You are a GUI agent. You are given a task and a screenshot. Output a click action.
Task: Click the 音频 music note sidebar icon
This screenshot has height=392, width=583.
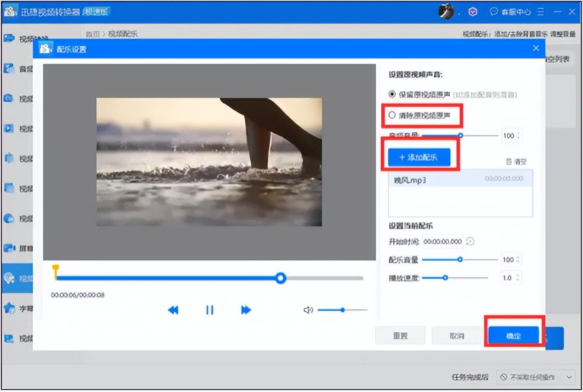[9, 69]
